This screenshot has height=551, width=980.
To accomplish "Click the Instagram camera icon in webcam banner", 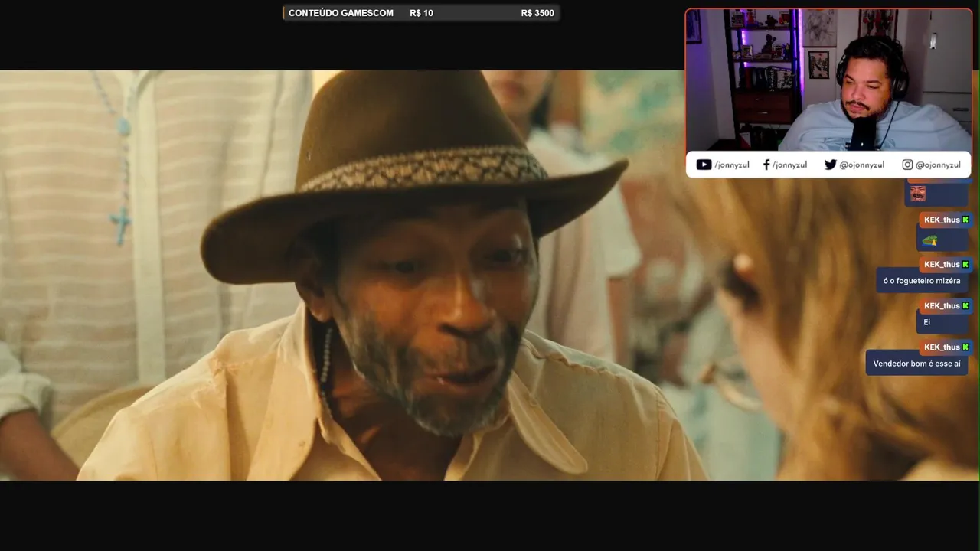I will [907, 165].
